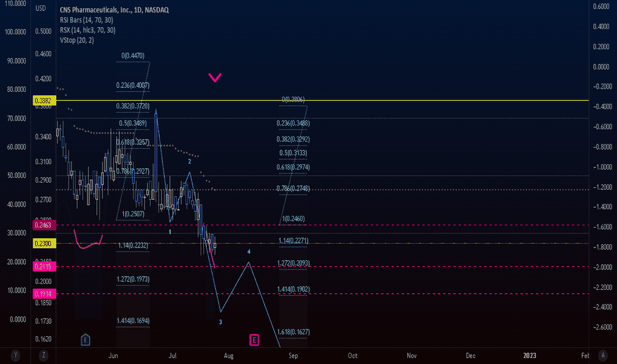Select the 1.14(0.2232) Fibonacci label
617x364 pixels.
(133, 246)
